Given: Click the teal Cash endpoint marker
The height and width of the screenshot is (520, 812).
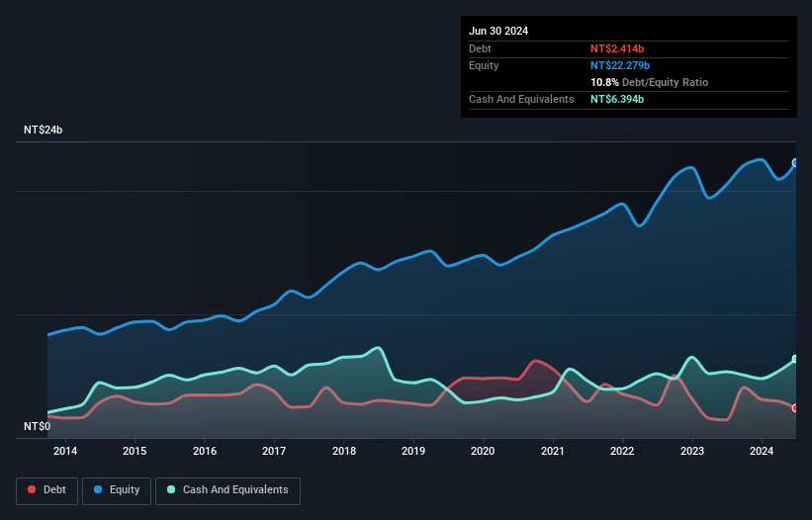Looking at the screenshot, I should [795, 359].
